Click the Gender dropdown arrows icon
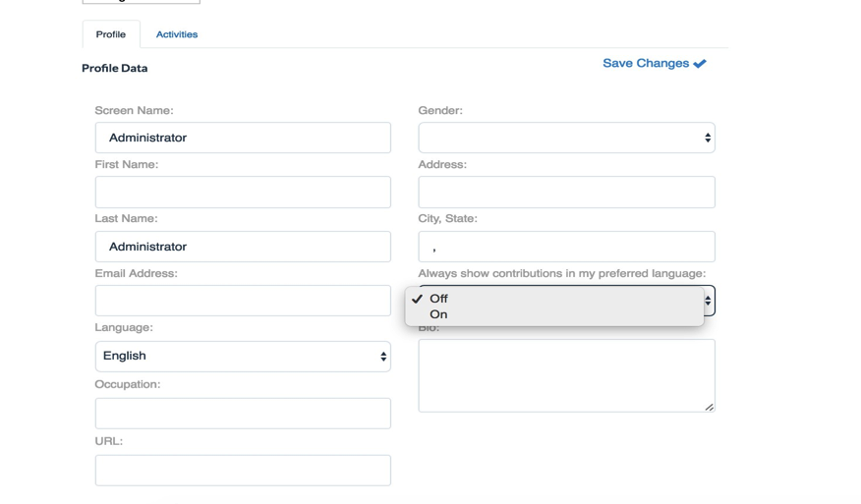 [707, 138]
